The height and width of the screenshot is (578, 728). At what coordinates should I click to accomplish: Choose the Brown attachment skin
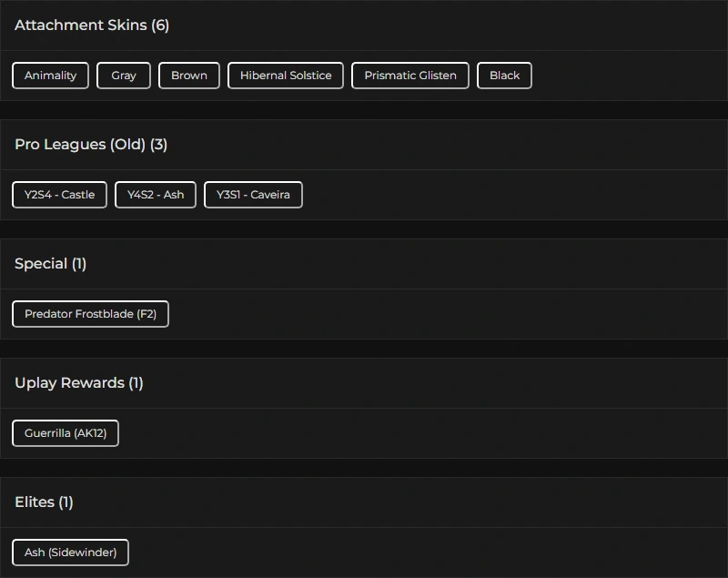(189, 76)
